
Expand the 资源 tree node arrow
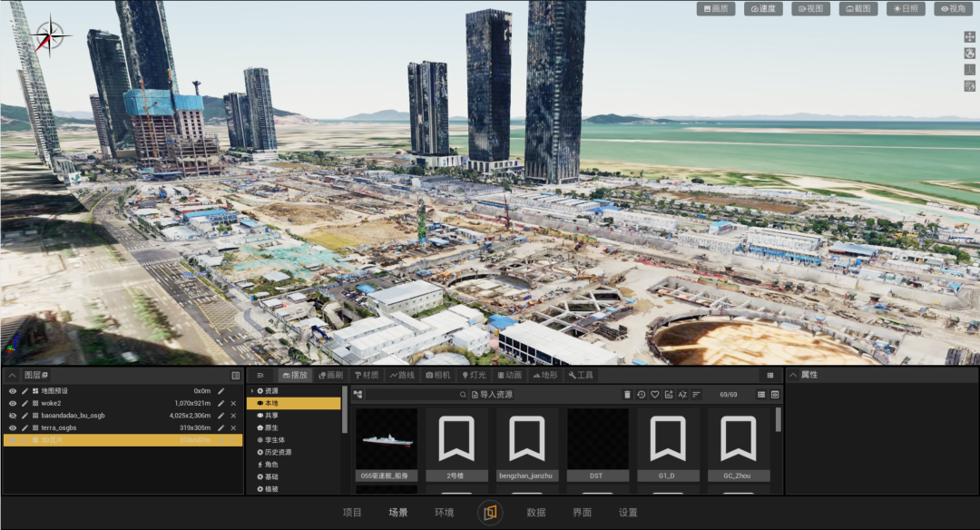[252, 390]
